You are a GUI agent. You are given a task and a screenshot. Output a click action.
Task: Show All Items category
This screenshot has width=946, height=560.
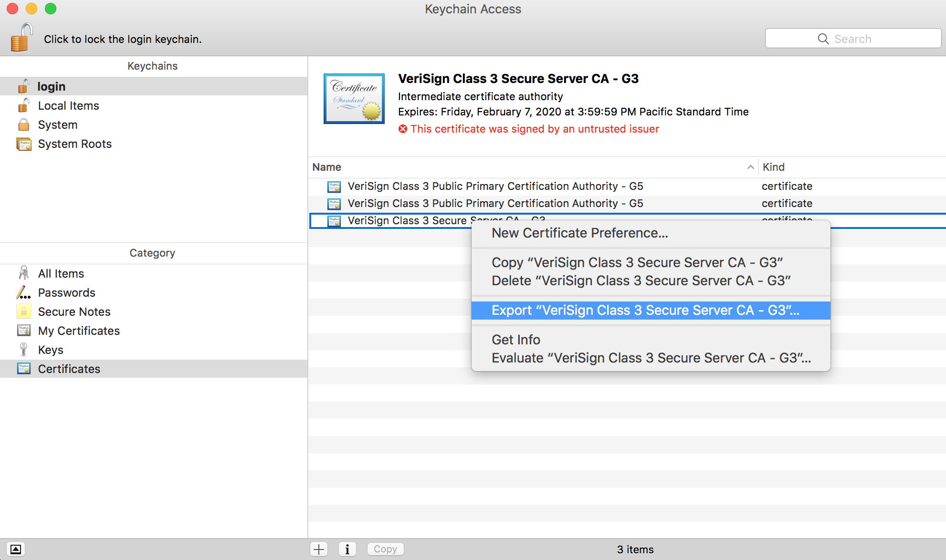pos(154,273)
